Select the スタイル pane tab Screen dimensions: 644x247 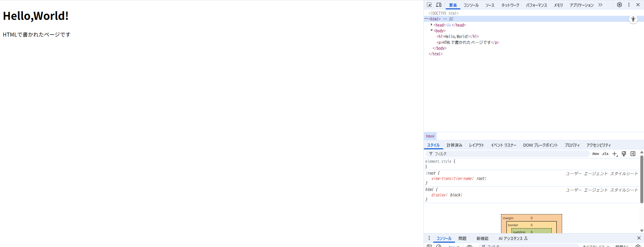433,145
